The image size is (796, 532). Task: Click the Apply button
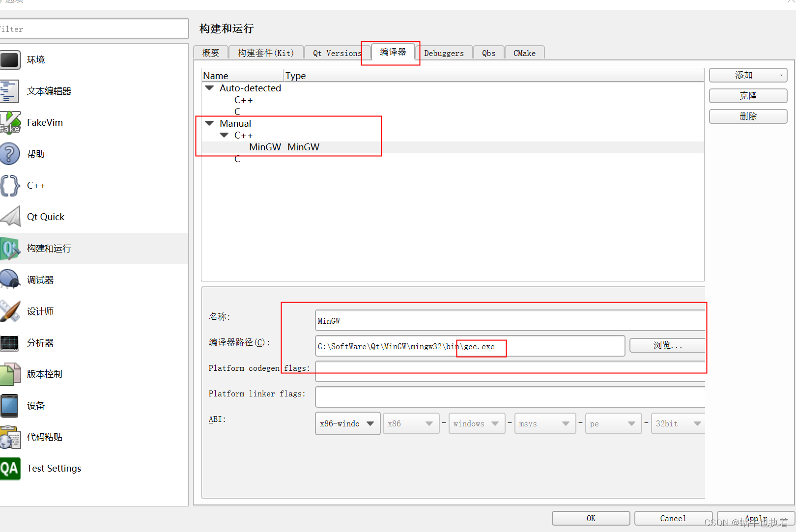tap(756, 518)
